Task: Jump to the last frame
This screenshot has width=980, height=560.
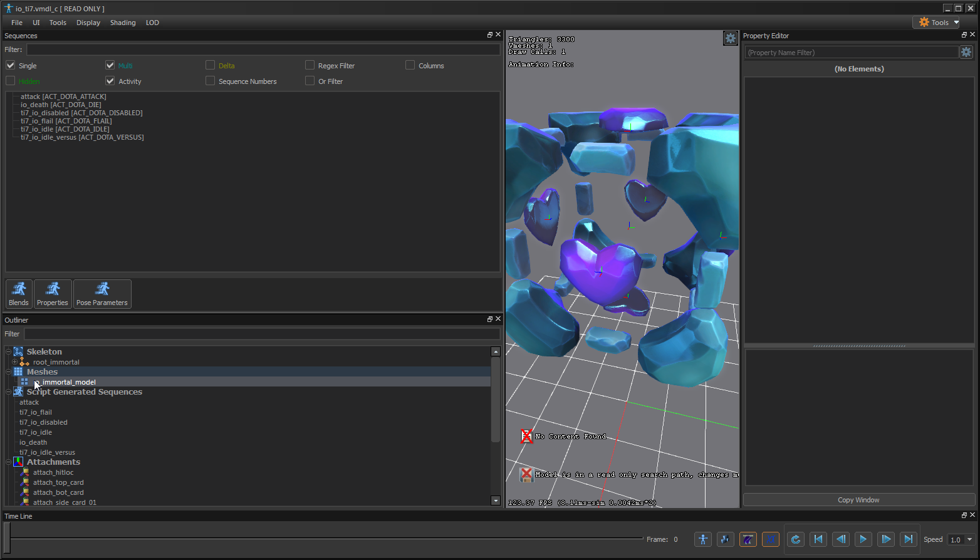Action: [x=909, y=539]
